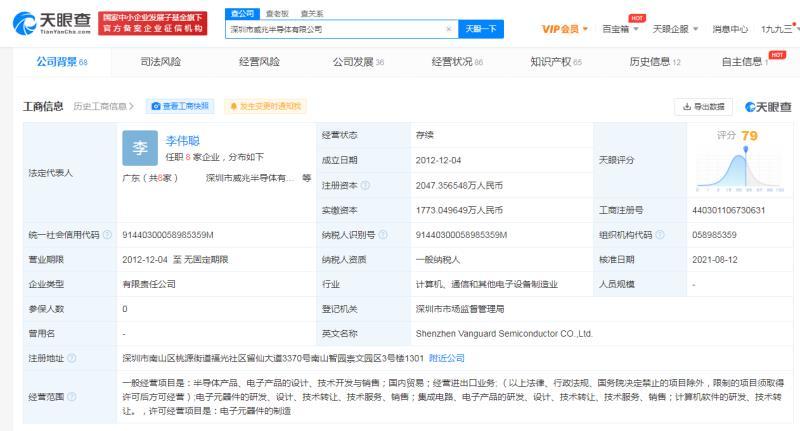Open the VIP会员 dropdown
Image resolution: width=800 pixels, height=431 pixels.
(564, 30)
